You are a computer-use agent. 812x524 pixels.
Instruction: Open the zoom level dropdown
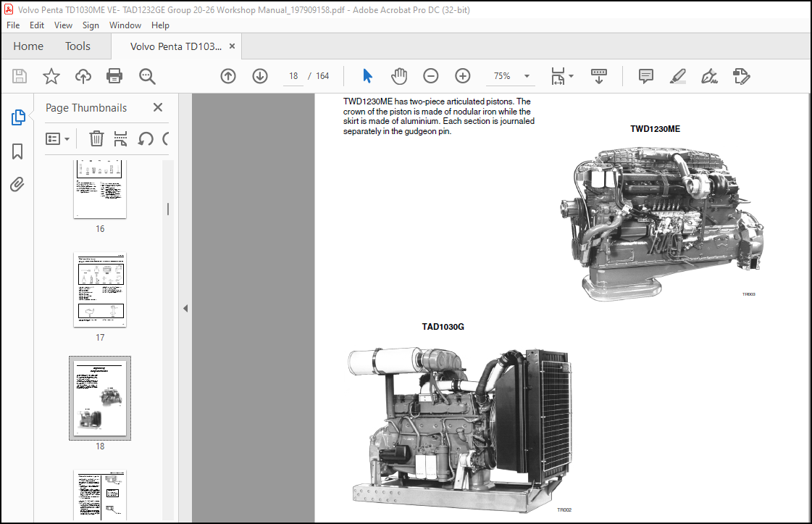point(527,76)
